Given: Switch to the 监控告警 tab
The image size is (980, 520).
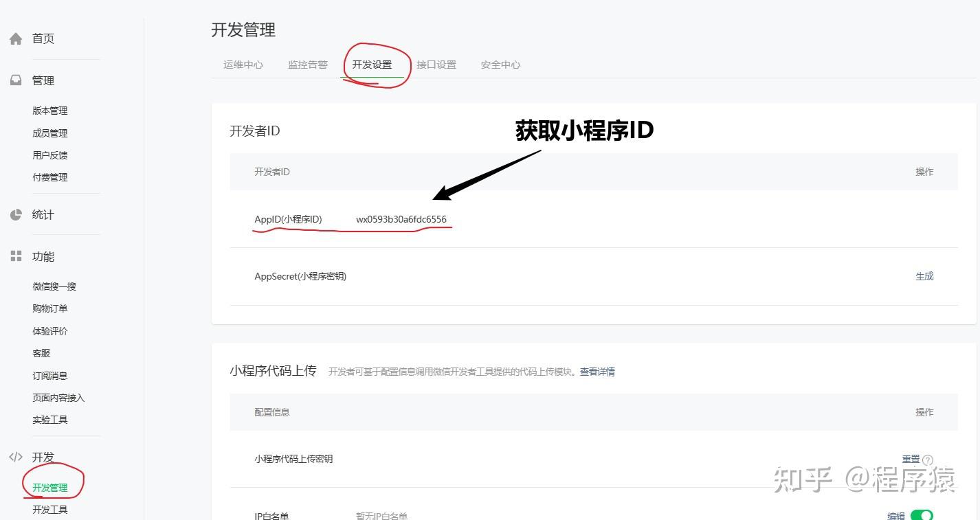Looking at the screenshot, I should 308,65.
